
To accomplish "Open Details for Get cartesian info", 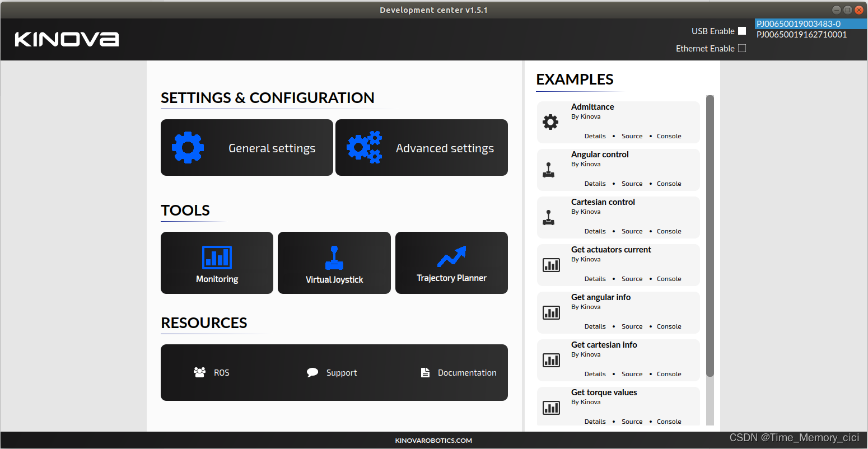I will [595, 374].
